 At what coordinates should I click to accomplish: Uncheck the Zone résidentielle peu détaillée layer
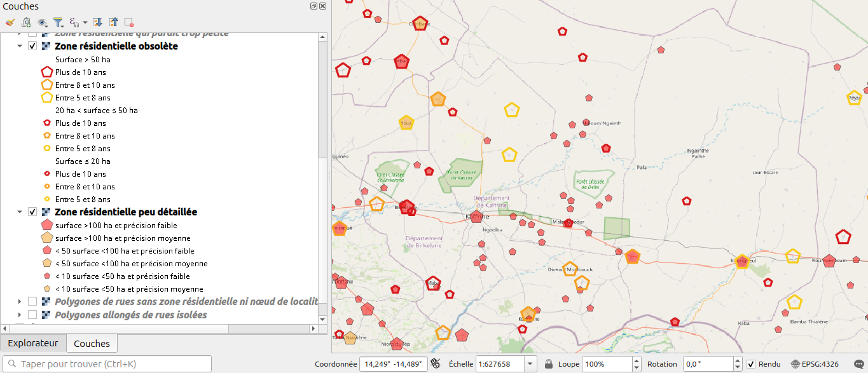[32, 212]
